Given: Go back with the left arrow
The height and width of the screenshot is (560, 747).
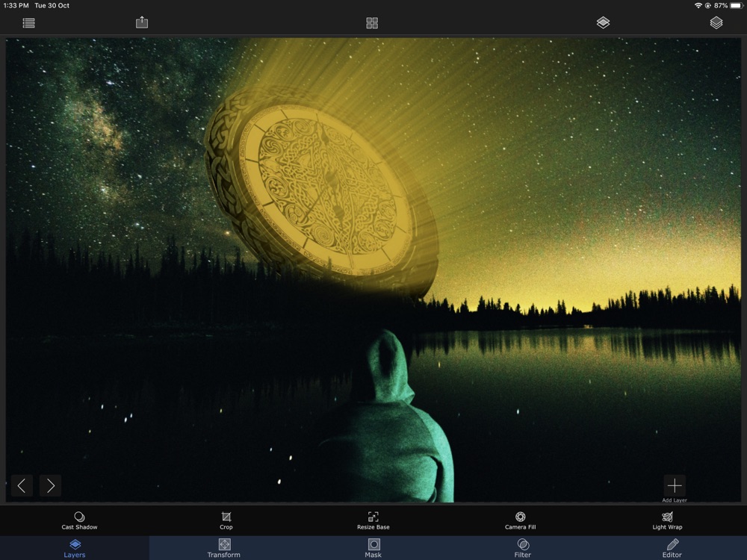Looking at the screenshot, I should pos(22,485).
